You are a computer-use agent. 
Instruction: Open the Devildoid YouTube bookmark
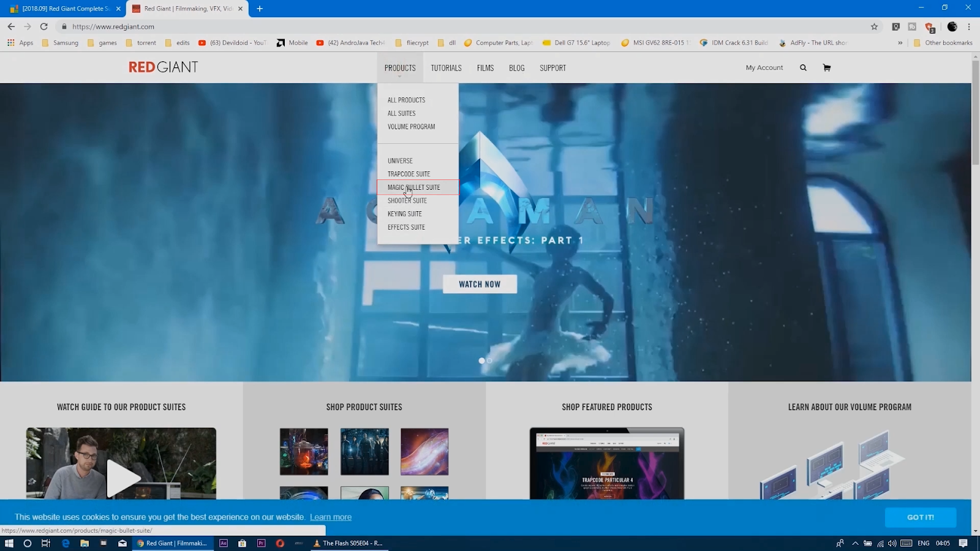coord(233,43)
